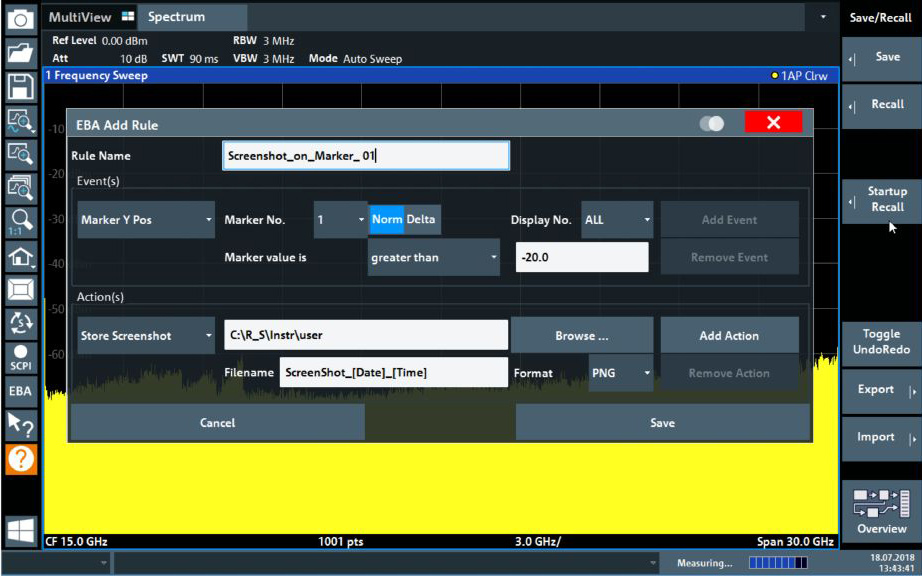The height and width of the screenshot is (576, 922).
Task: Click the SCPI recorder icon
Action: point(21,357)
